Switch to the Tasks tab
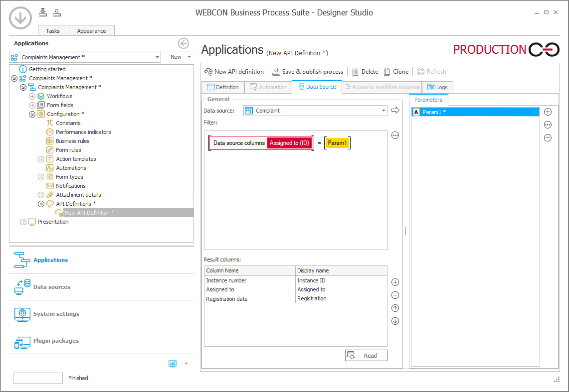This screenshot has width=569, height=392. click(x=53, y=31)
